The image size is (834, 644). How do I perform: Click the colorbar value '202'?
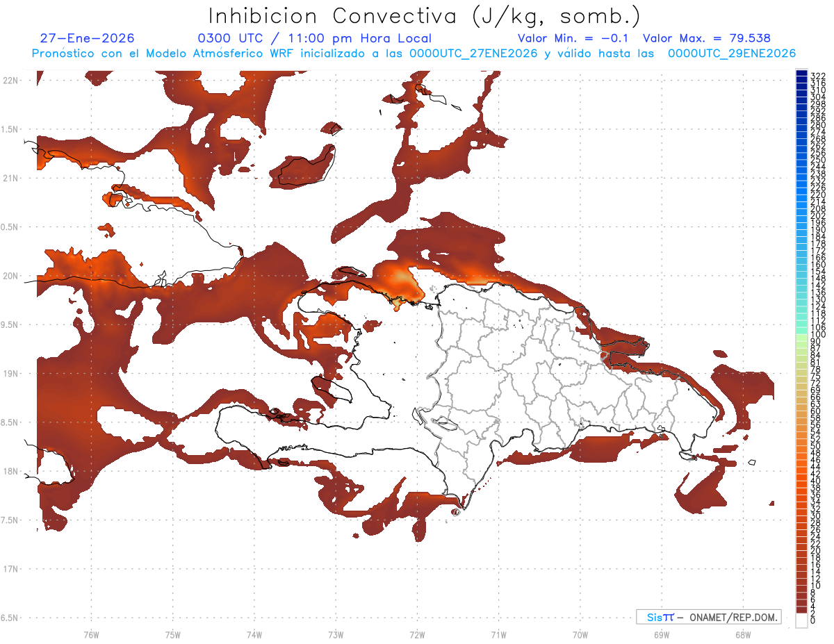[x=817, y=215]
